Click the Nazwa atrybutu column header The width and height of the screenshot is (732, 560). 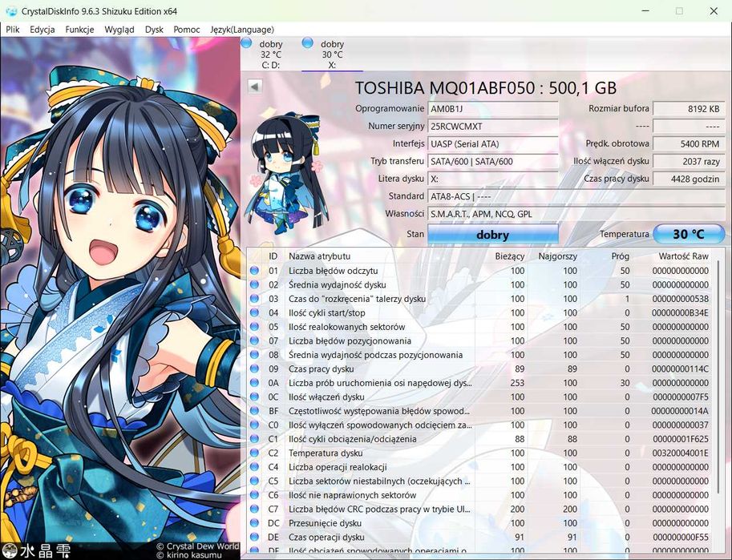[319, 256]
